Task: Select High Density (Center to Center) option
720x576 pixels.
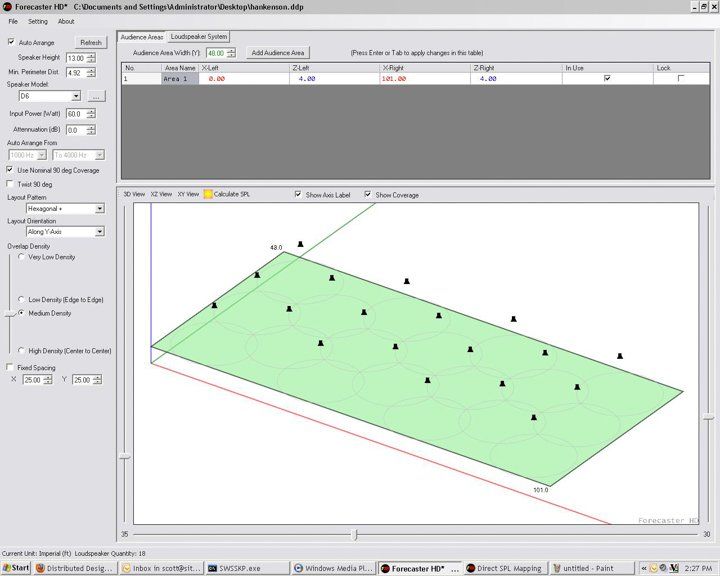Action: pos(20,351)
